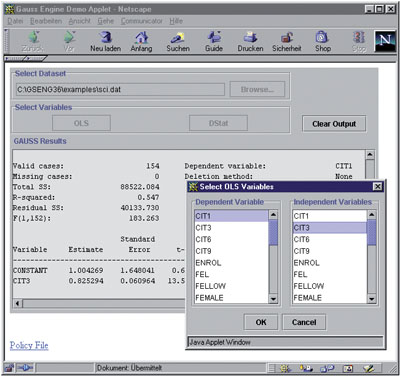Open the newsgroups component icon in status bar
The height and width of the screenshot is (376, 400).
tap(327, 368)
